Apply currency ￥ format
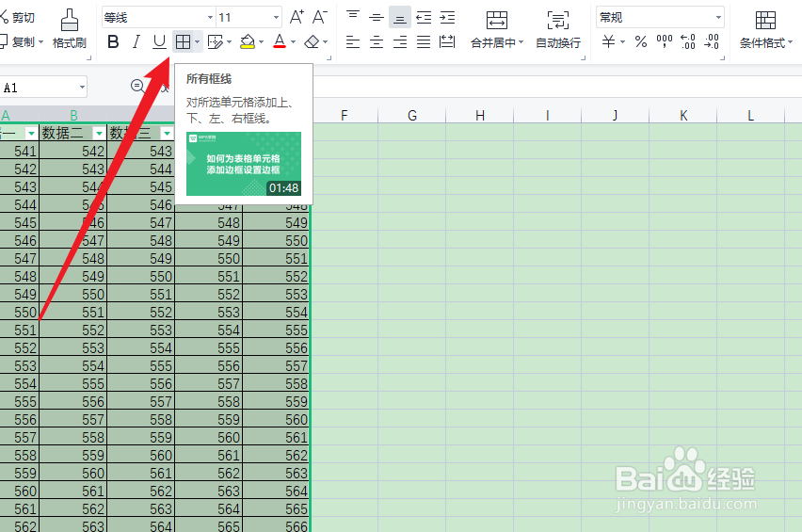This screenshot has height=532, width=802. [x=608, y=41]
